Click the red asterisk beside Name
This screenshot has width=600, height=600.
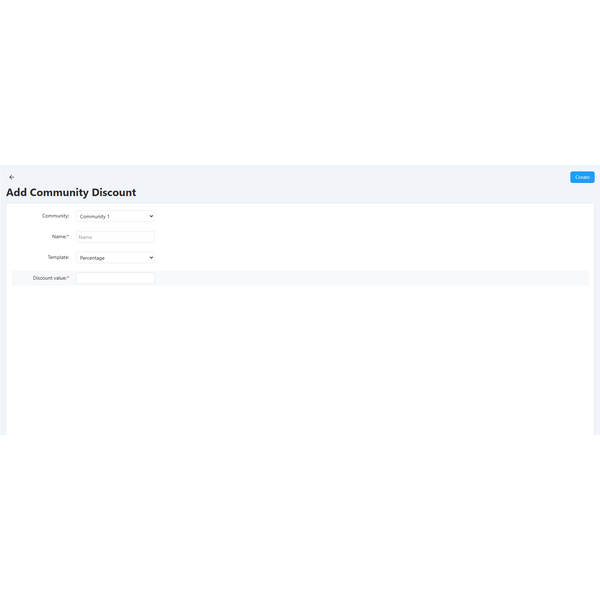coord(68,237)
